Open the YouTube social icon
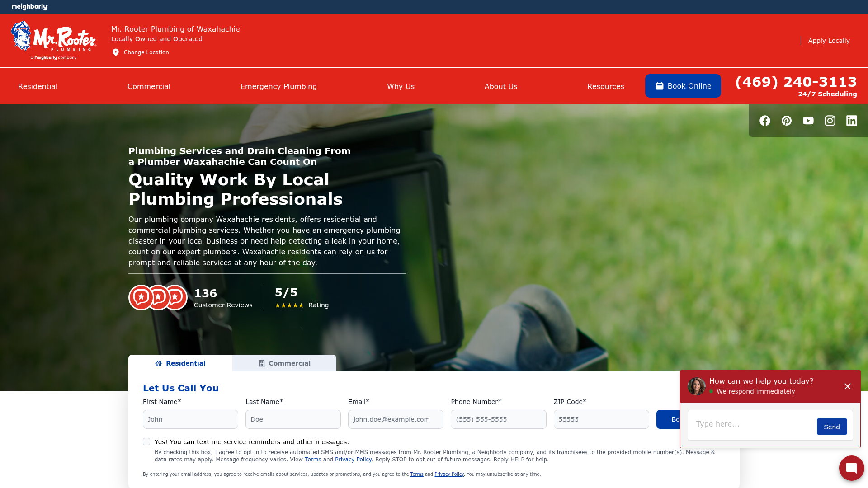This screenshot has width=868, height=488. tap(808, 121)
